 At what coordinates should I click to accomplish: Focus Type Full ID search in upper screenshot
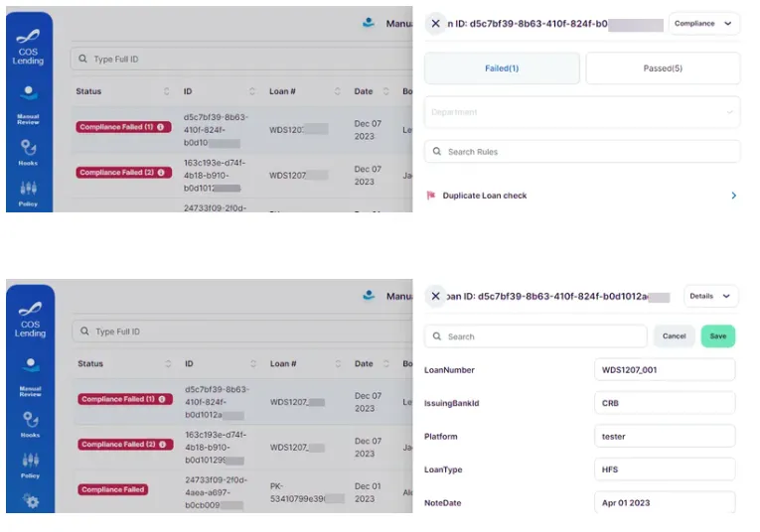[241, 60]
